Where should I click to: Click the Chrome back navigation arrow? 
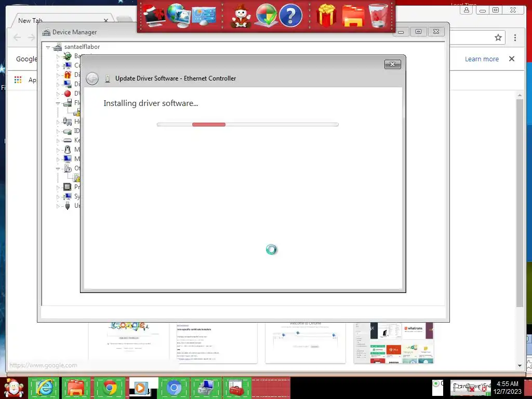click(x=17, y=37)
